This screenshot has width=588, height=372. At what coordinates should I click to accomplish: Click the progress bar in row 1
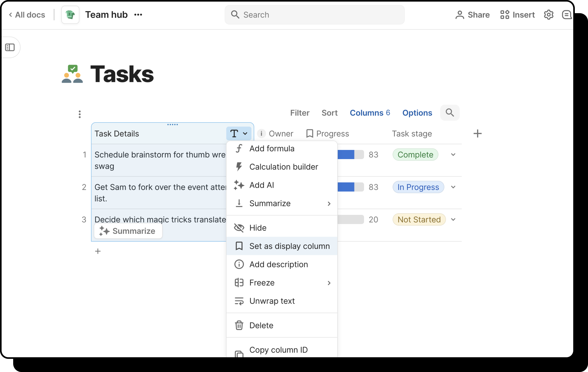pyautogui.click(x=350, y=155)
